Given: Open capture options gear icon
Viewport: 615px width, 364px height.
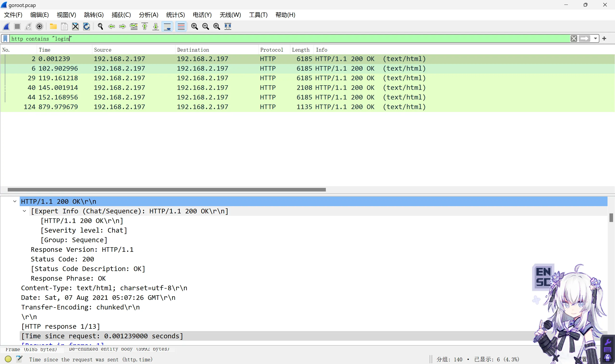Looking at the screenshot, I should (x=39, y=26).
